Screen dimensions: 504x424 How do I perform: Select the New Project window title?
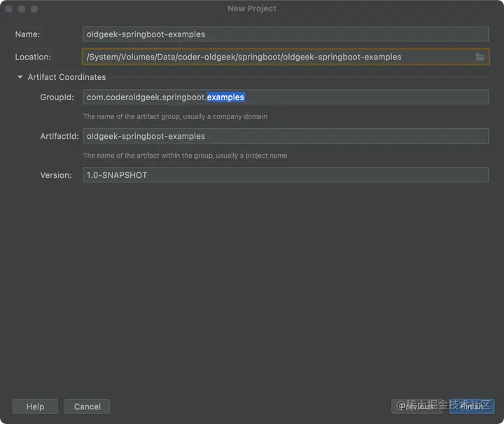tap(252, 8)
